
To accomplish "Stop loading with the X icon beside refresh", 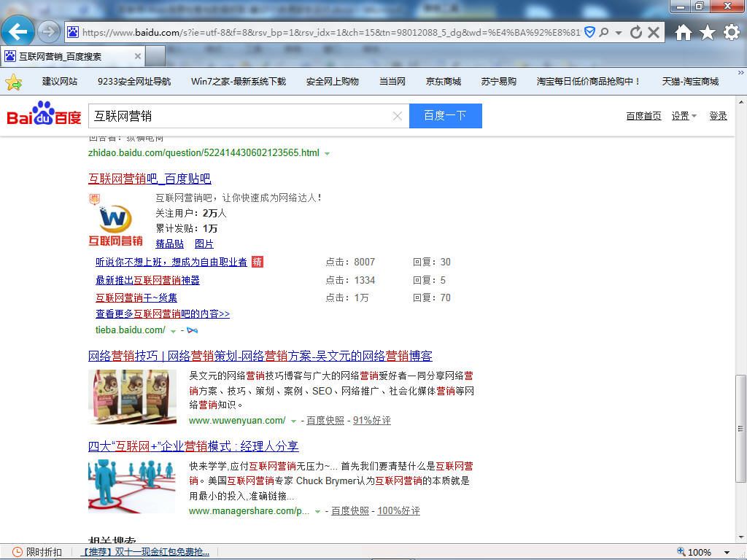I will [x=654, y=32].
